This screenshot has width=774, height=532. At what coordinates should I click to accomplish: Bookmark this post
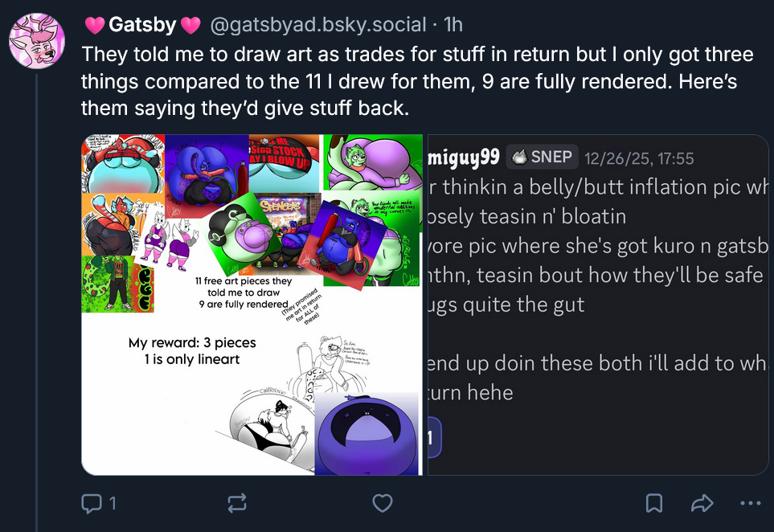(x=655, y=504)
